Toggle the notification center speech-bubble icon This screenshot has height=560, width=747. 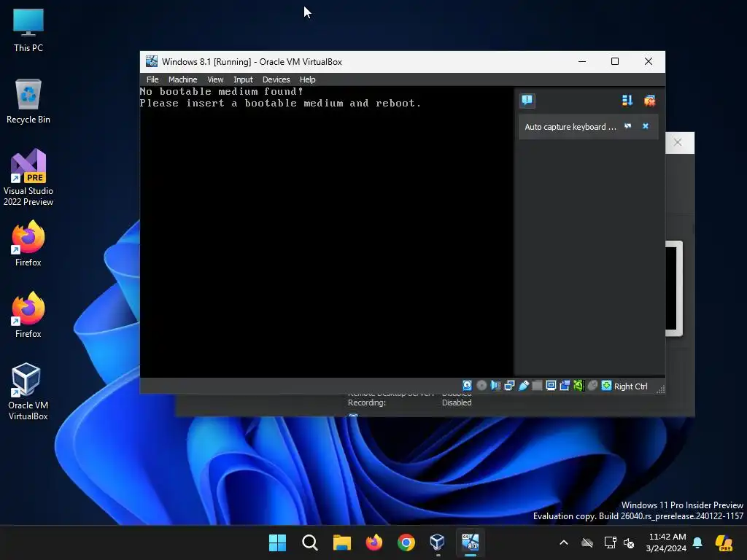527,101
